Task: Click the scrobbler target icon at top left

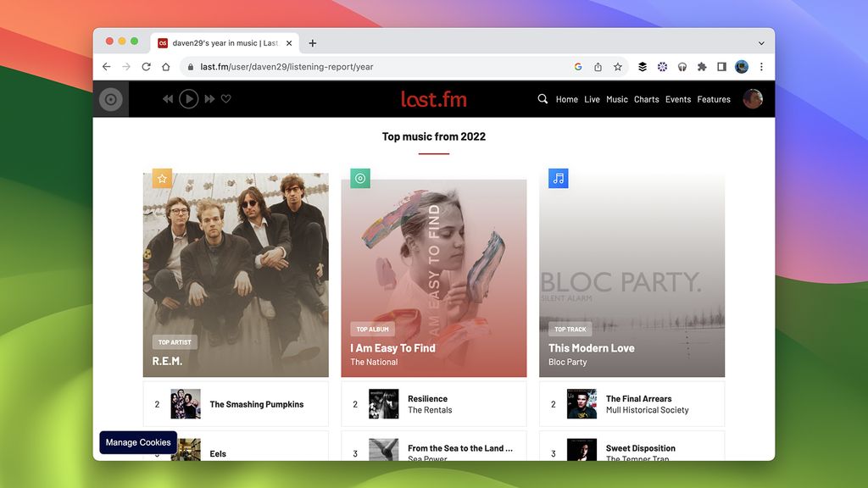Action: coord(109,98)
